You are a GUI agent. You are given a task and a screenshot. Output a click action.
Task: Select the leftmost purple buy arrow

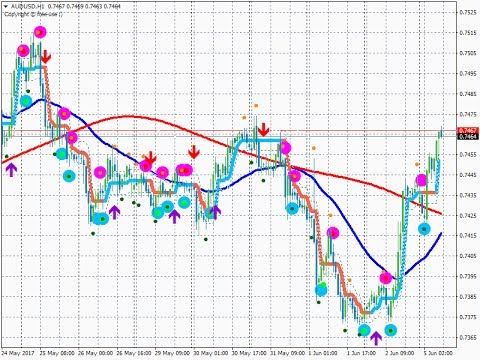click(11, 170)
